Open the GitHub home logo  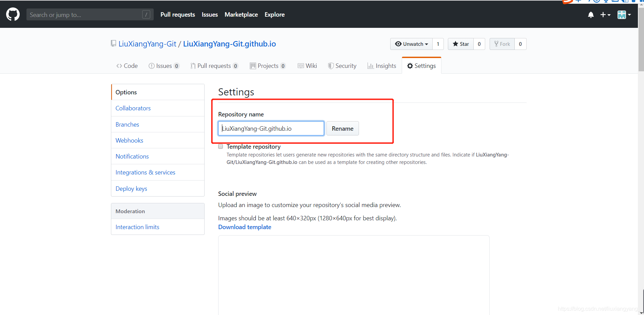[x=13, y=15]
